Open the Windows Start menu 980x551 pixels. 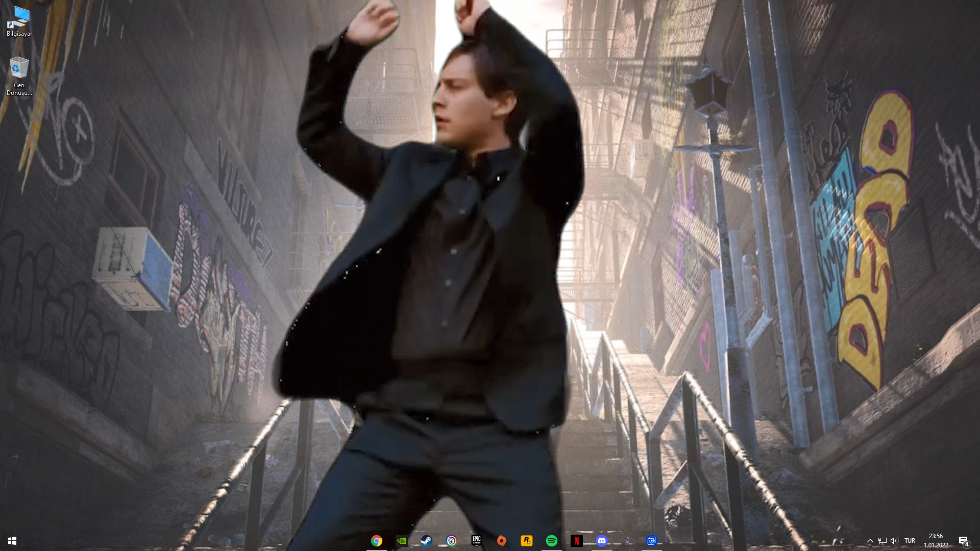12,541
